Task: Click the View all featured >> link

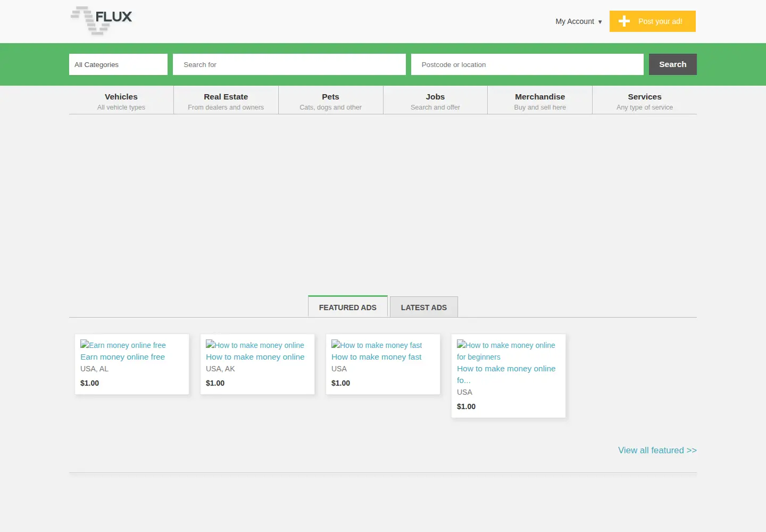Action: coord(657,450)
